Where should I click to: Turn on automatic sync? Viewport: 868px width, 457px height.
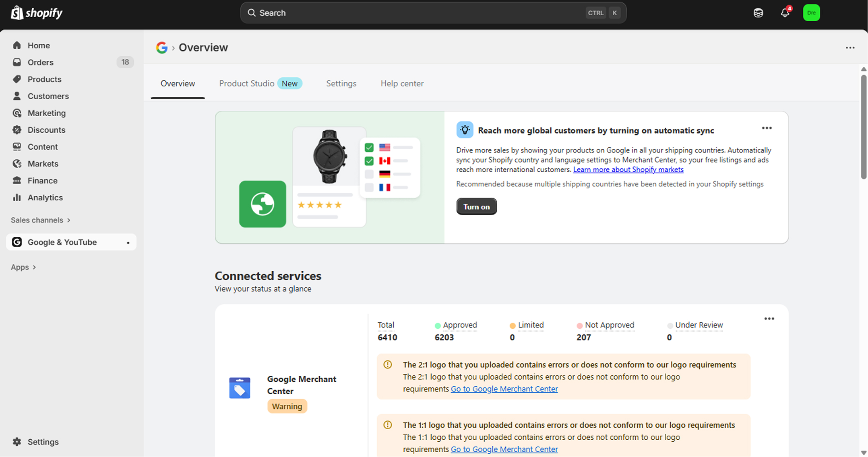(x=476, y=206)
